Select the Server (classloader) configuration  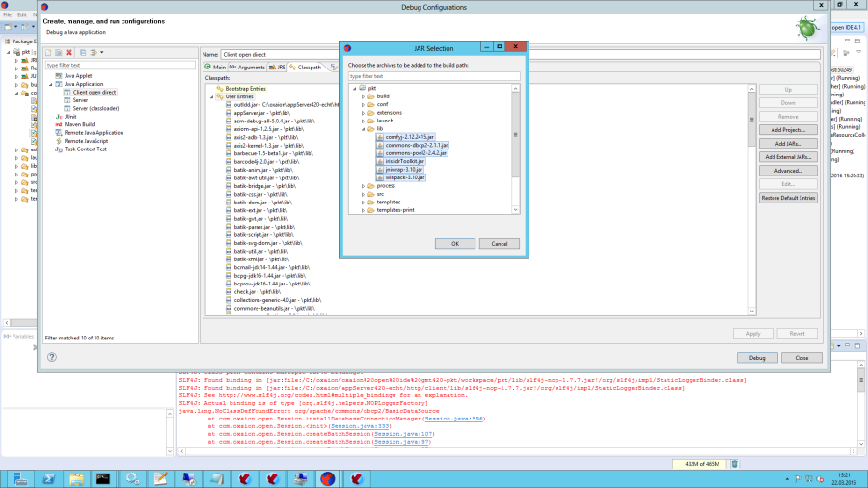(95, 108)
